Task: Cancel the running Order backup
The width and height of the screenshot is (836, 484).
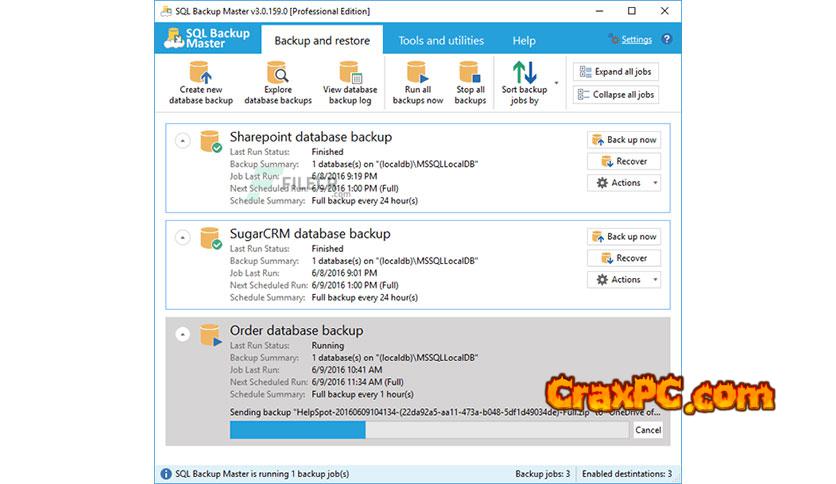Action: click(x=648, y=430)
